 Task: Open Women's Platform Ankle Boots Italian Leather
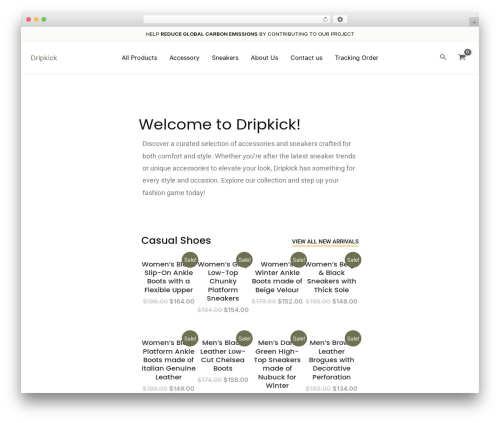168,360
